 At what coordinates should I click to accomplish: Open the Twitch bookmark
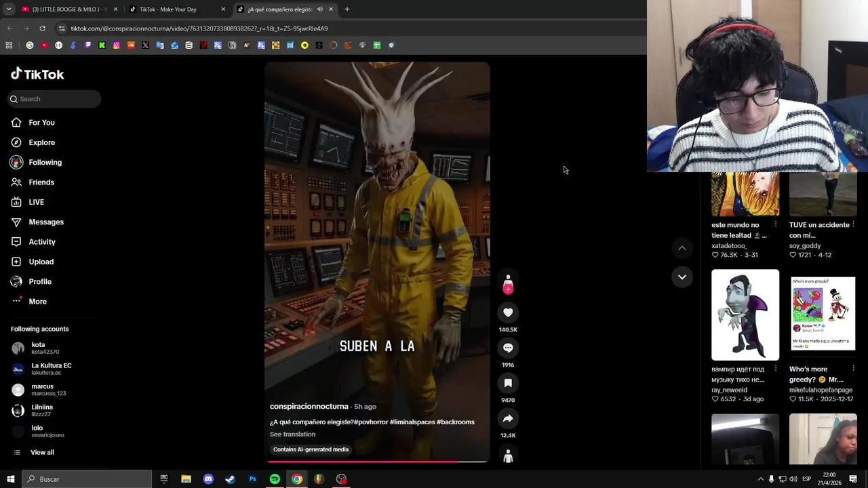87,45
